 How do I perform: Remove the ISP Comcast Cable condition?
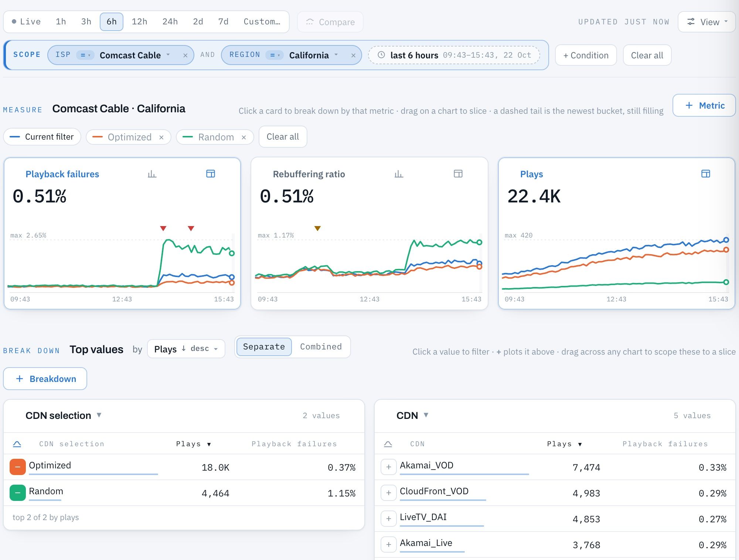pos(185,55)
